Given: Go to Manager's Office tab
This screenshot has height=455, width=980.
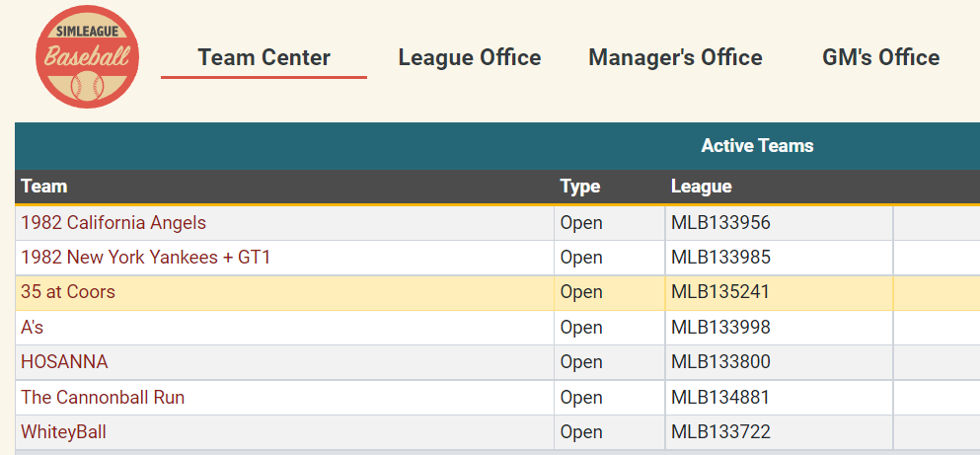Looking at the screenshot, I should click(x=675, y=57).
